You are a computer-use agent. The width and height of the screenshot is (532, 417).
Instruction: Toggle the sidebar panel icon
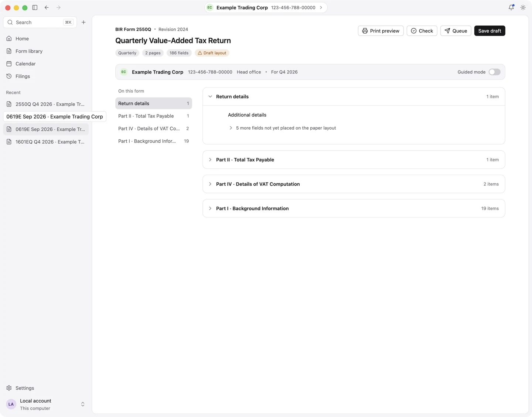pyautogui.click(x=35, y=7)
